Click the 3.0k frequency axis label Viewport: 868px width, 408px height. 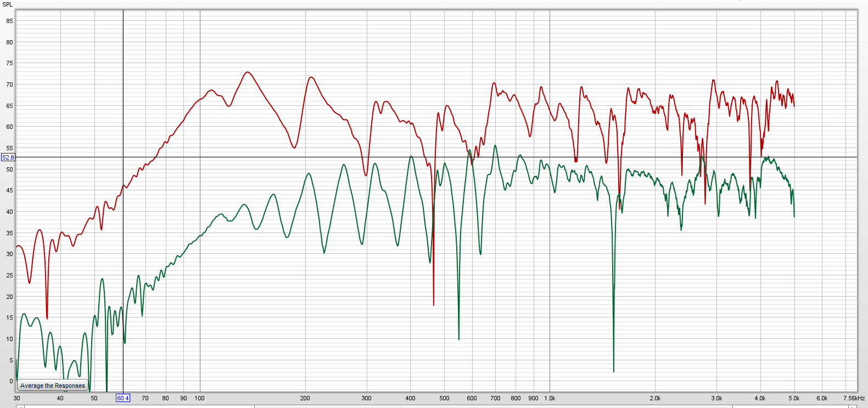click(716, 398)
